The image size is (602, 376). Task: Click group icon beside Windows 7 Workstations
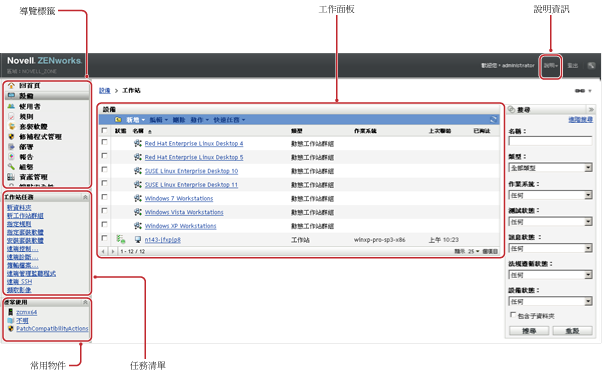(x=138, y=199)
